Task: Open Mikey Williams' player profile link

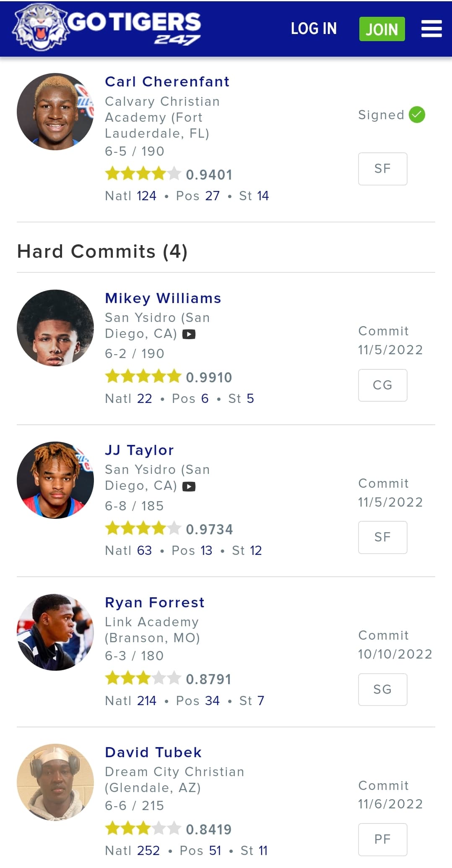Action: click(x=163, y=298)
